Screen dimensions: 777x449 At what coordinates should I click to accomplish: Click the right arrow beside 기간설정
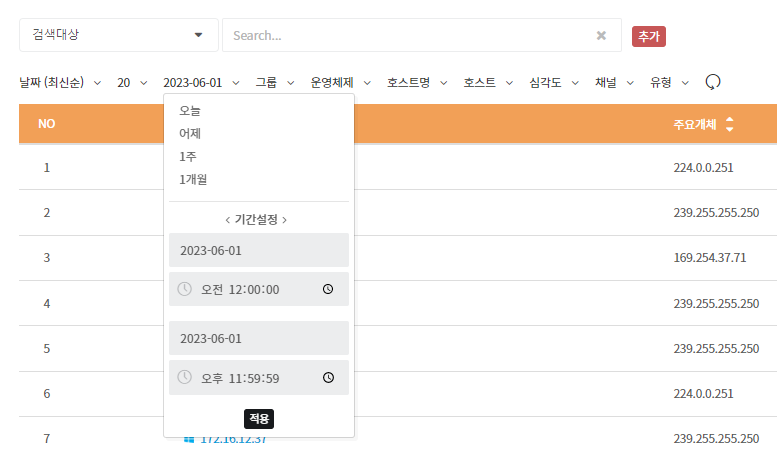(x=286, y=219)
